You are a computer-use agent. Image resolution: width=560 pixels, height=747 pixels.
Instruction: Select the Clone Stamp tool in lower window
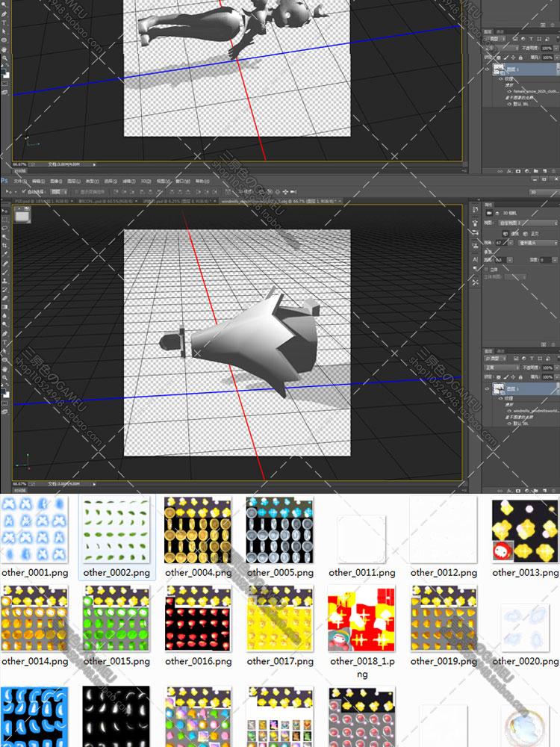[x=4, y=280]
